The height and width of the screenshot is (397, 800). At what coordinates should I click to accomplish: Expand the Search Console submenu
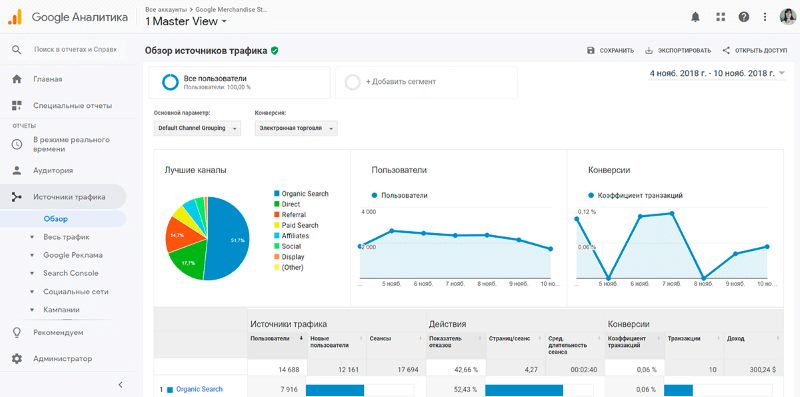[32, 274]
